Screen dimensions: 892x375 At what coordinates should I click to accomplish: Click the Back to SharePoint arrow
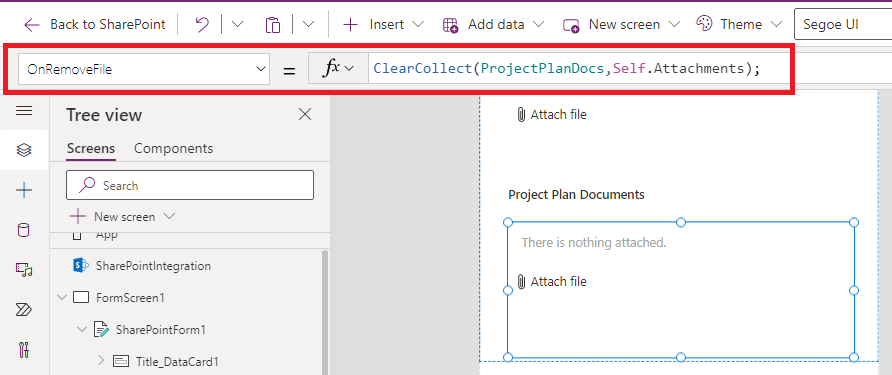(32, 24)
